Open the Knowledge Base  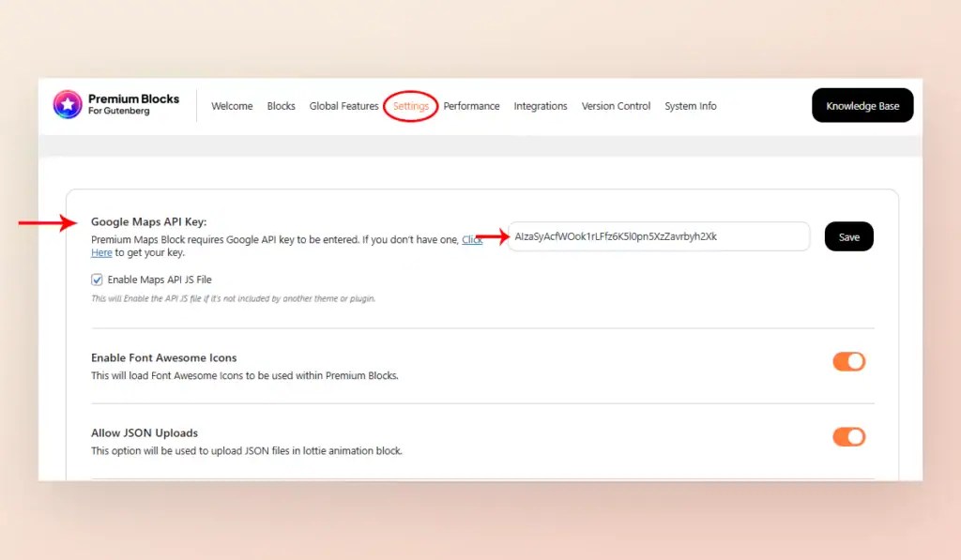[x=862, y=105]
